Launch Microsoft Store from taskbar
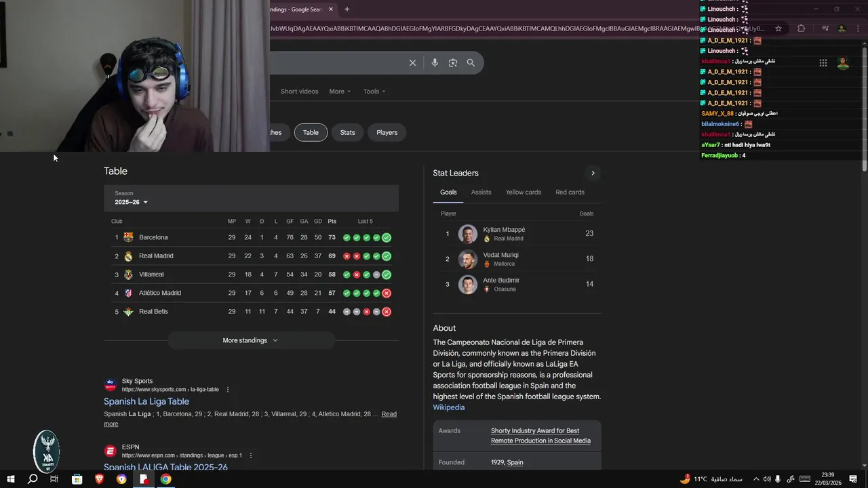 tap(77, 479)
